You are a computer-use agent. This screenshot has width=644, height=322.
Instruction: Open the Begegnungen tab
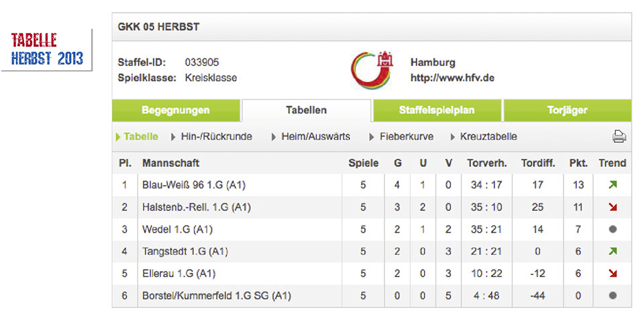(176, 111)
